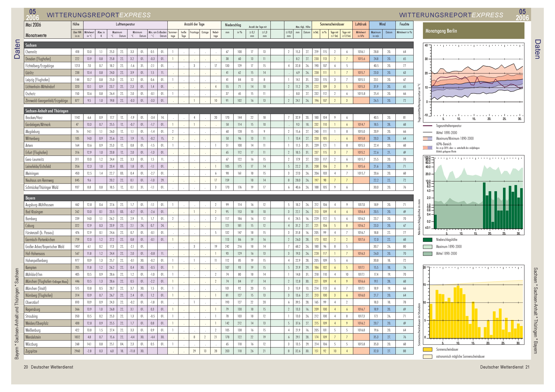Screen dimensions: 555x392
Task: Click the 'Luftdruck' column header
Action: 361,24
